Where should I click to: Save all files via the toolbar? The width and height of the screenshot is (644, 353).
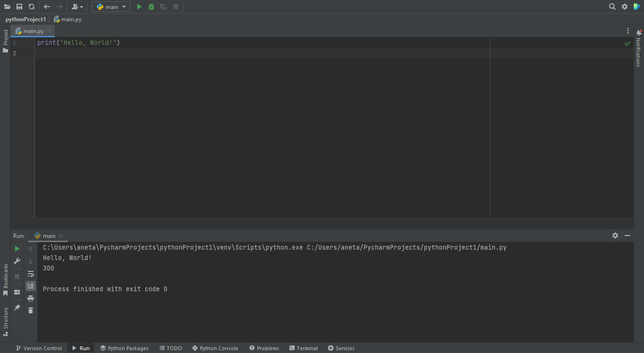coord(19,7)
